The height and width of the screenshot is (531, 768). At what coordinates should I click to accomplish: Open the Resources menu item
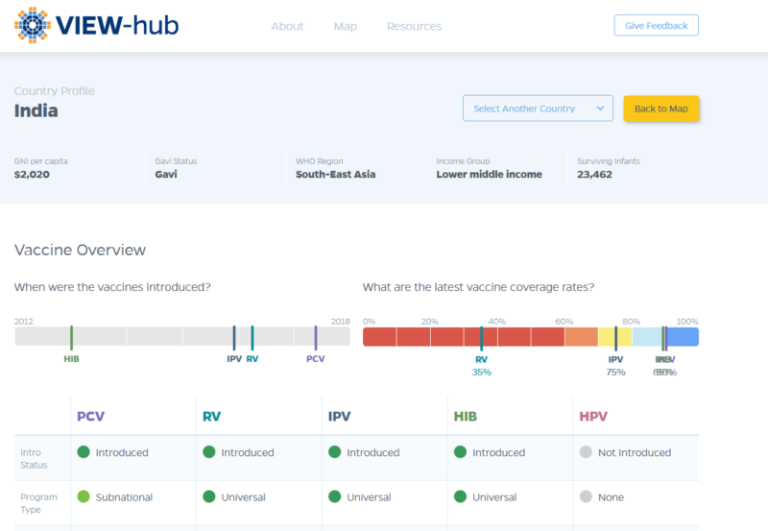pyautogui.click(x=414, y=26)
